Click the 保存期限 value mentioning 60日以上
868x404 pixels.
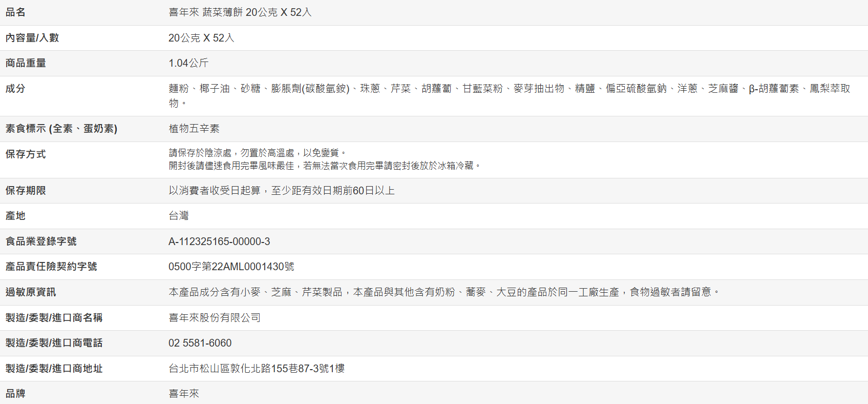(x=282, y=191)
